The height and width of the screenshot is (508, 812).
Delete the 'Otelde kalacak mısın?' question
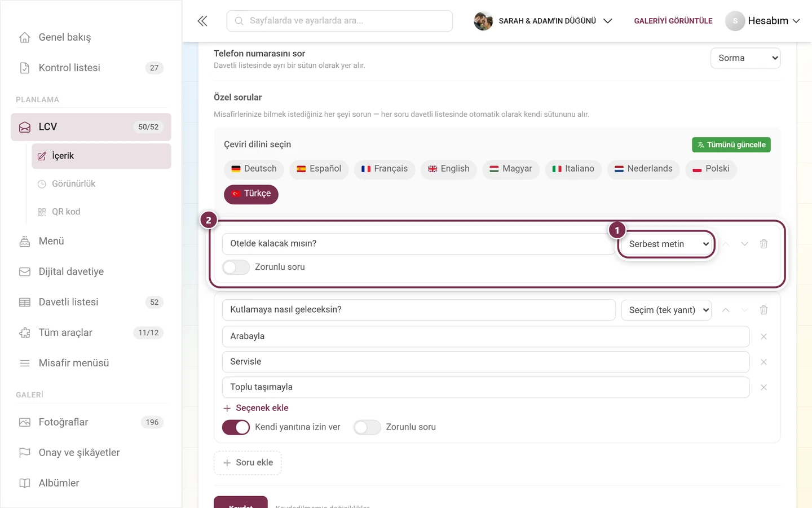764,244
